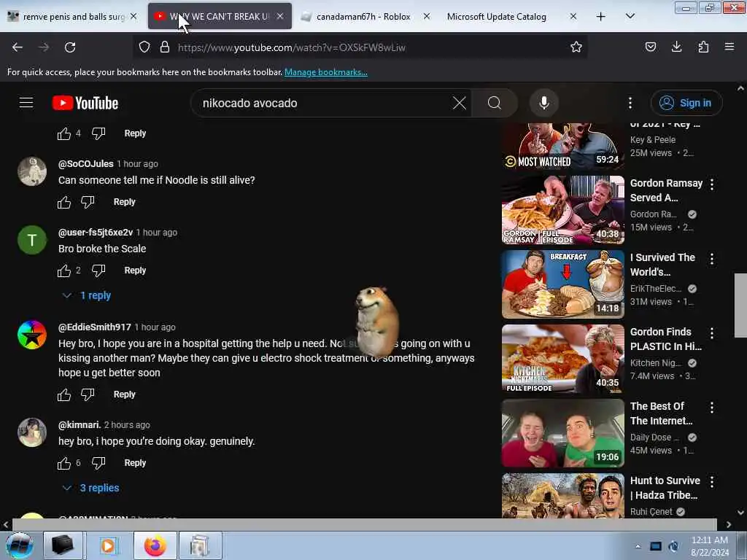747x560 pixels.
Task: Click the Manage bookmarks link
Action: coord(326,72)
